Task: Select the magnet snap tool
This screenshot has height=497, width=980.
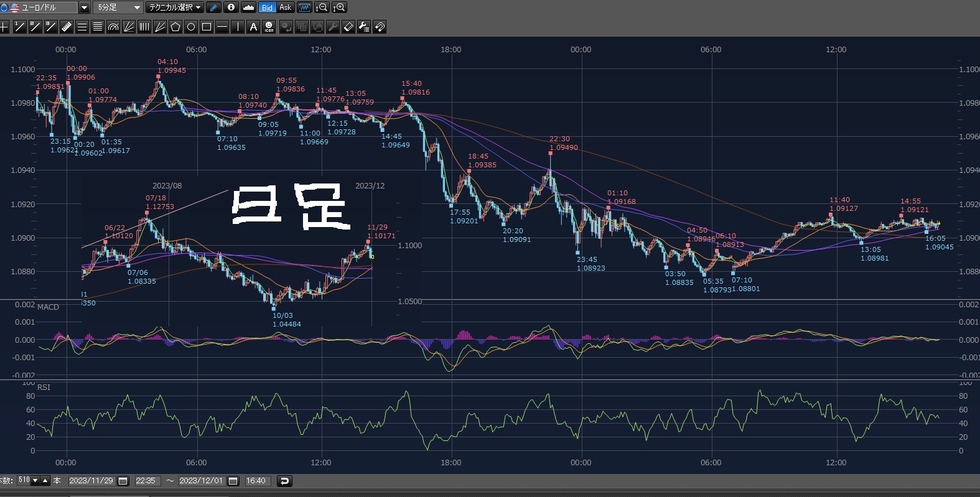Action: click(x=380, y=27)
